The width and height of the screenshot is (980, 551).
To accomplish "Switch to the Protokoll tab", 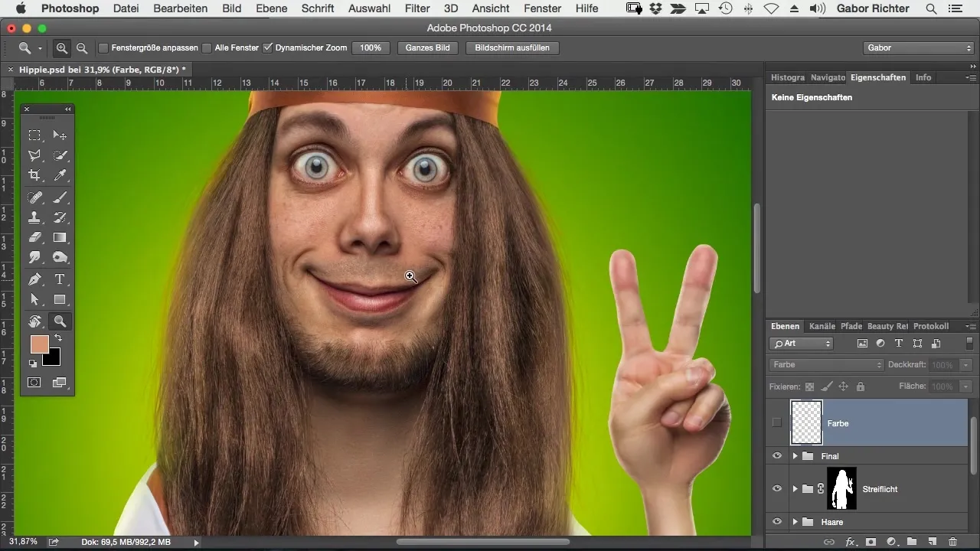I will coord(931,326).
